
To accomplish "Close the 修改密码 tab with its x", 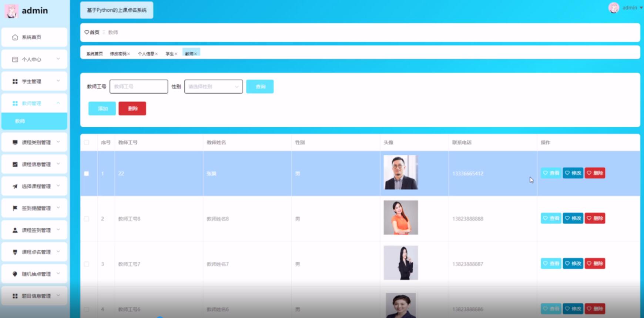I will 129,54.
